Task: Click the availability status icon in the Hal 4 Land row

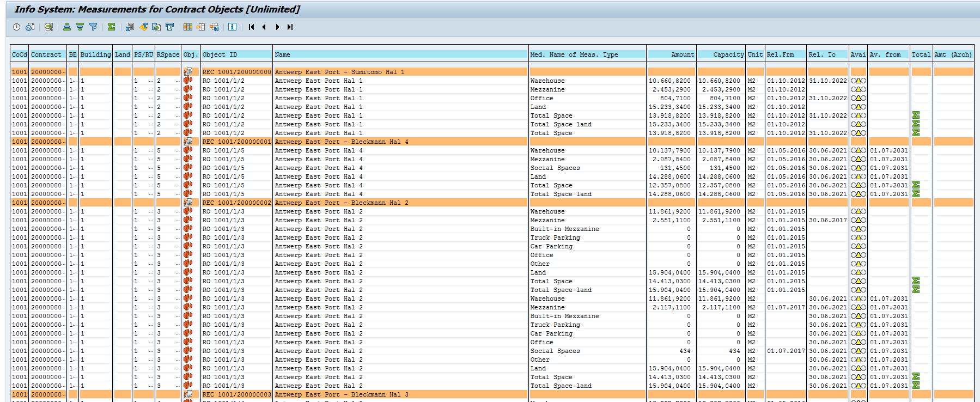Action: tap(859, 176)
